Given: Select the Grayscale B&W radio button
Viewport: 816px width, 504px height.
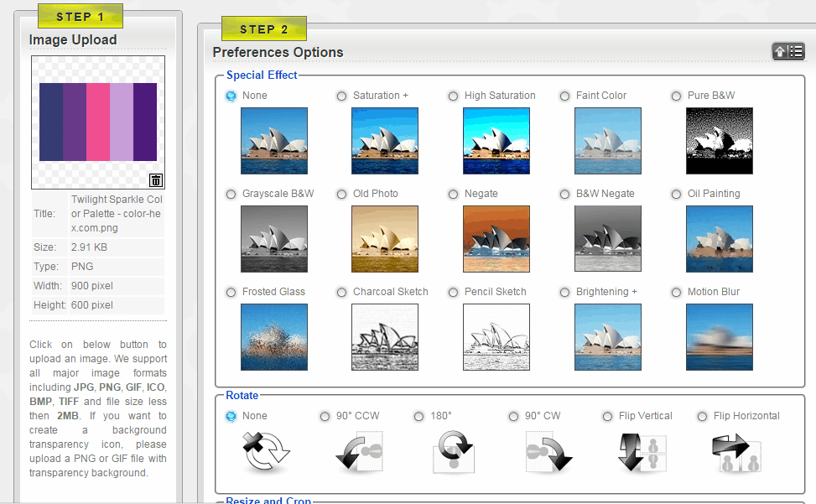Looking at the screenshot, I should click(231, 194).
